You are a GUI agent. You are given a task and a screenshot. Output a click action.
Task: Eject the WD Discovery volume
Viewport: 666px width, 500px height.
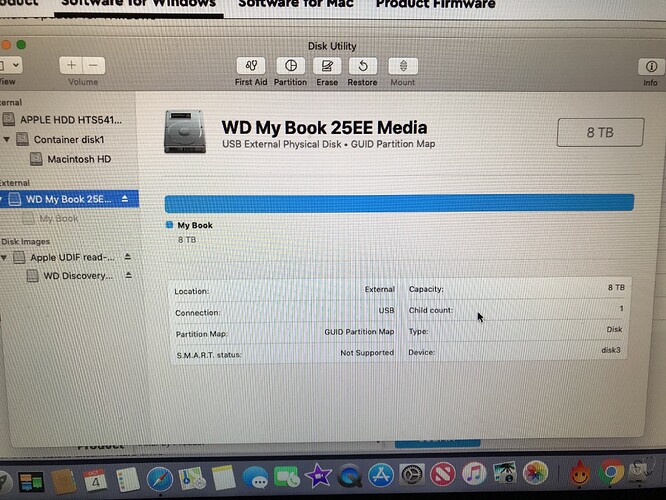click(x=128, y=275)
